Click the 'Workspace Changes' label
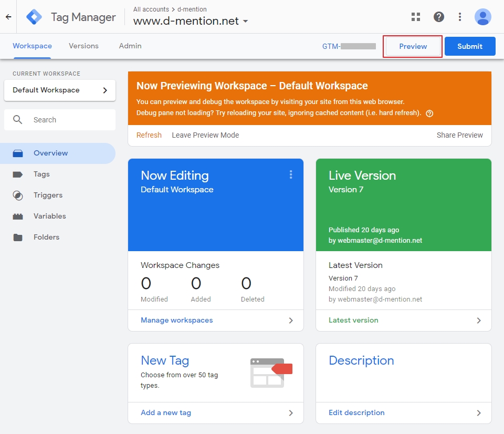 (180, 265)
